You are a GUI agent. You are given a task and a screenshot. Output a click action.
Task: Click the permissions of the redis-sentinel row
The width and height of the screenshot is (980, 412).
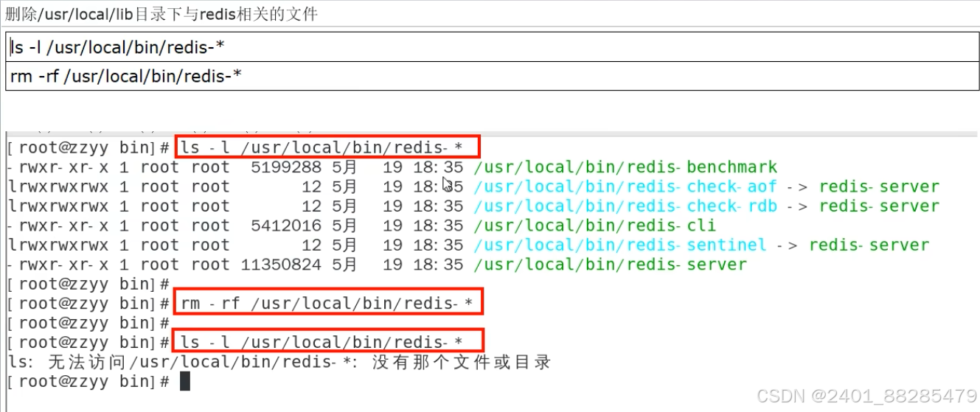[58, 245]
